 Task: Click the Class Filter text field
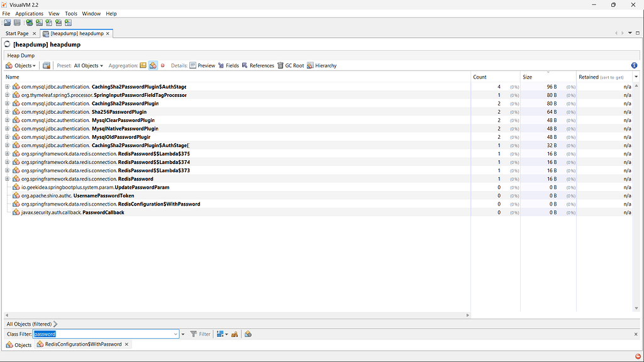104,334
